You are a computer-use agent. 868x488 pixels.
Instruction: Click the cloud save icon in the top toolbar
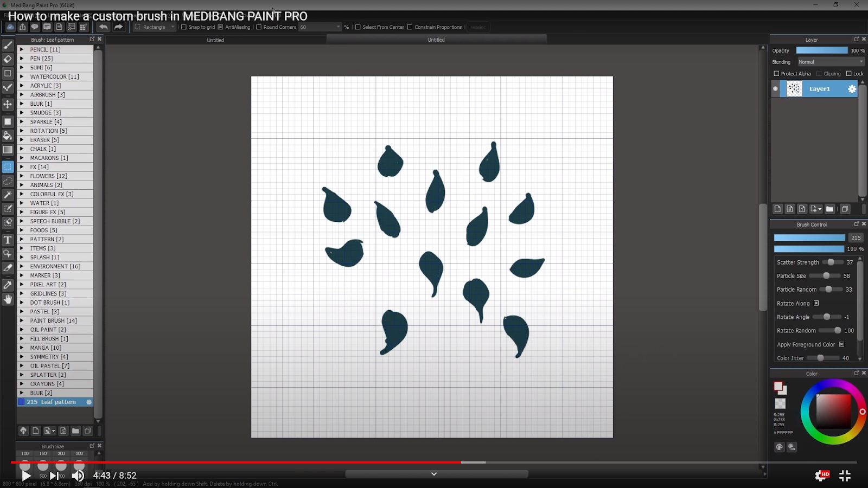10,27
